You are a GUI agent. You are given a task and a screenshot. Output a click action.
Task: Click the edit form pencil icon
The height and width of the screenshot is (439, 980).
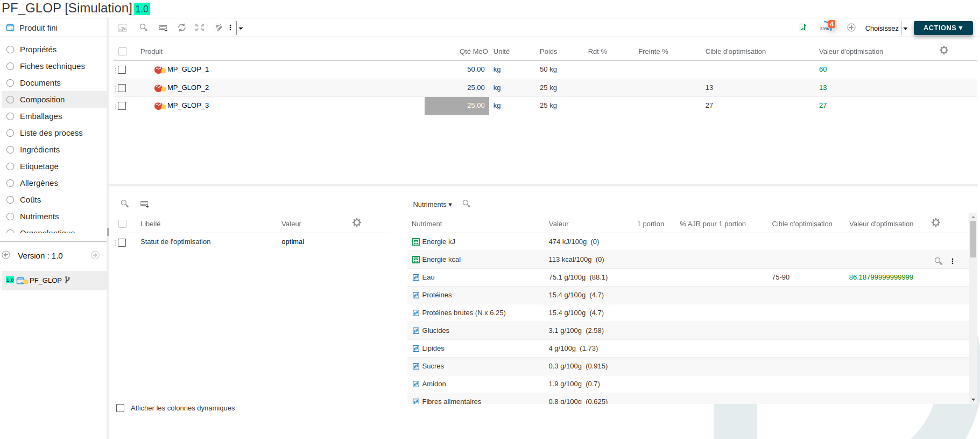(x=218, y=27)
